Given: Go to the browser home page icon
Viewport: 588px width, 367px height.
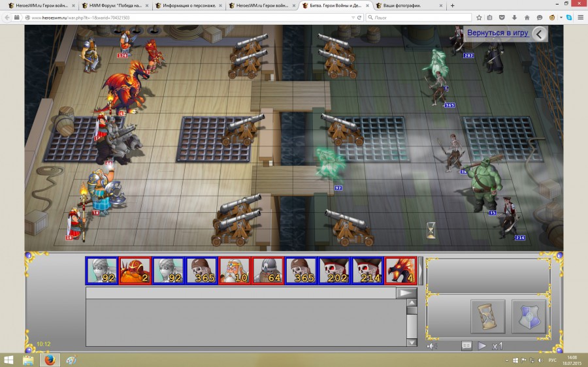Looking at the screenshot, I should [527, 17].
